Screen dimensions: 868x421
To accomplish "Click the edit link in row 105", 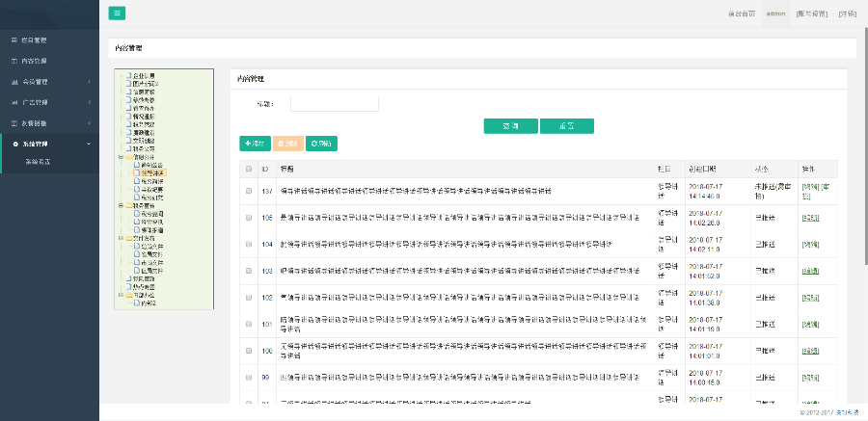I will [x=810, y=218].
